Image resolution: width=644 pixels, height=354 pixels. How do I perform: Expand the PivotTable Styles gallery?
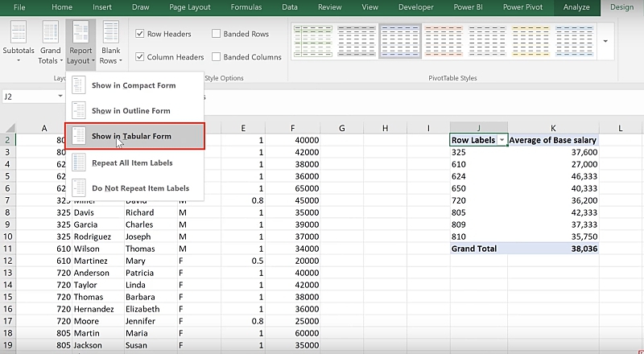click(605, 40)
